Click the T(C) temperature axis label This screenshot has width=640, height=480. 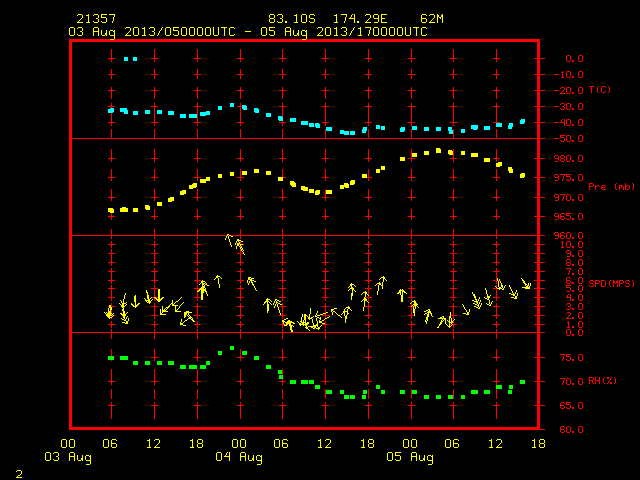tap(600, 89)
